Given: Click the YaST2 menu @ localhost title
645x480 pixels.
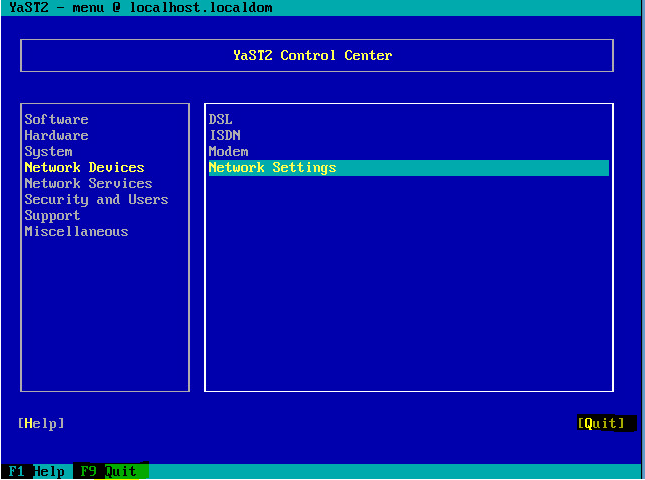Looking at the screenshot, I should tap(141, 7).
